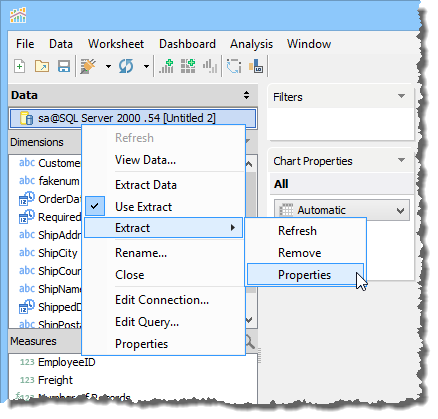
Task: Click the Show Labels toolbar icon
Action: [256, 66]
